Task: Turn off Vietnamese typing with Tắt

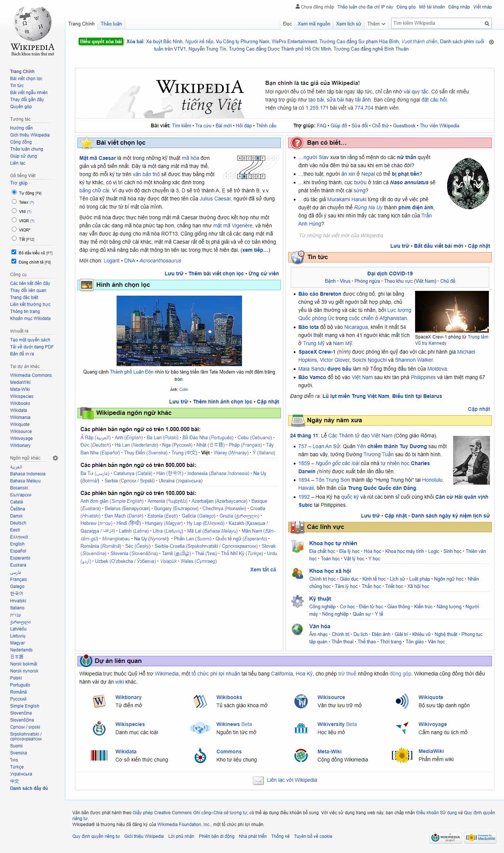Action: point(14,238)
